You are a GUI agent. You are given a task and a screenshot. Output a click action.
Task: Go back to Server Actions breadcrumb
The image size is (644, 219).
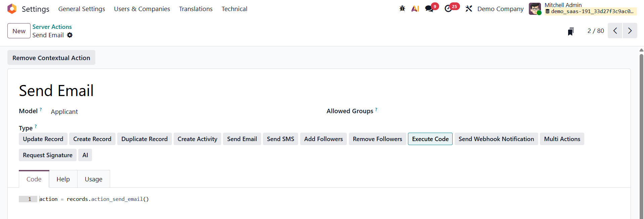coord(52,27)
